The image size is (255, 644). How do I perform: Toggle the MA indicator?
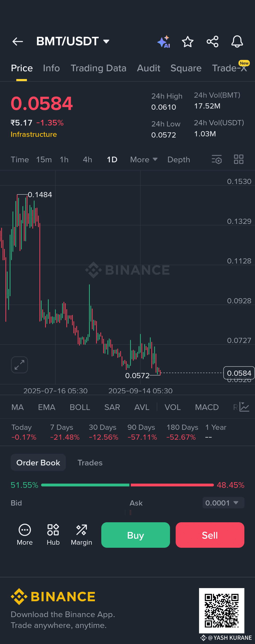[17, 407]
